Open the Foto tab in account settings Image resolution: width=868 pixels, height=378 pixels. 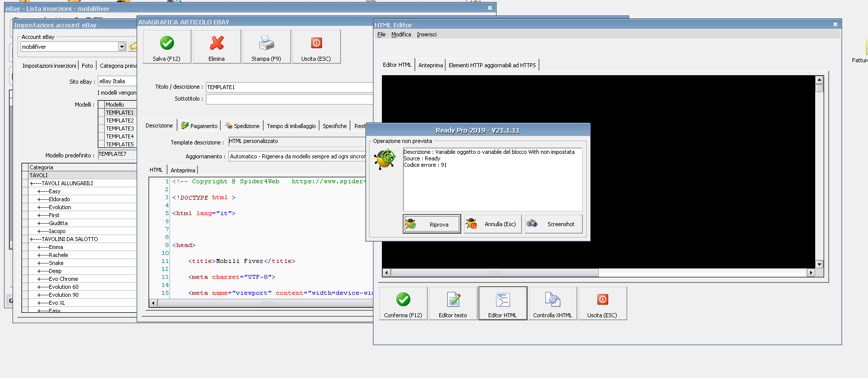(87, 66)
